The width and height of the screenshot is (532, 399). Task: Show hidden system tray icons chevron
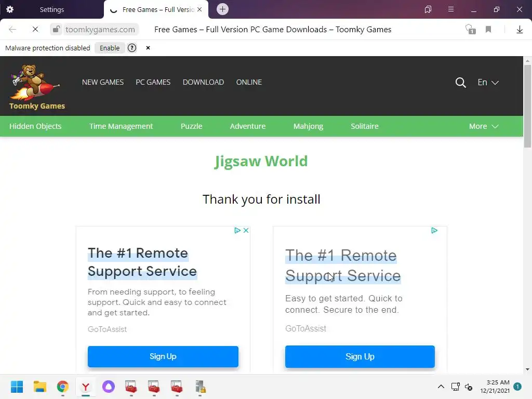(x=441, y=387)
